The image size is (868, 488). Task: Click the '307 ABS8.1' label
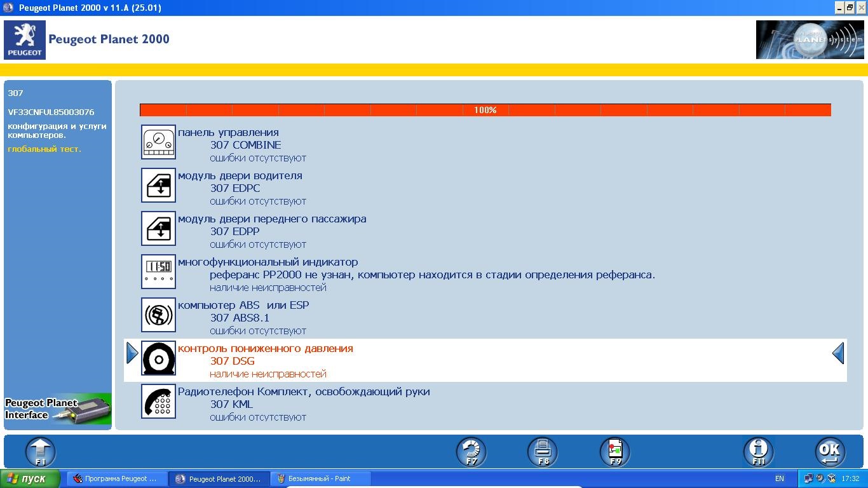pos(240,318)
